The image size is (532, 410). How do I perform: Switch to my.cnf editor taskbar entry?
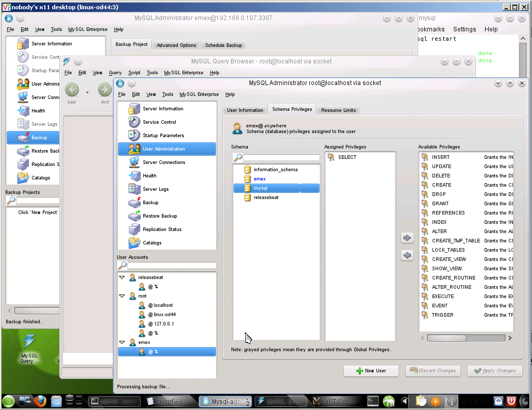[169, 402]
